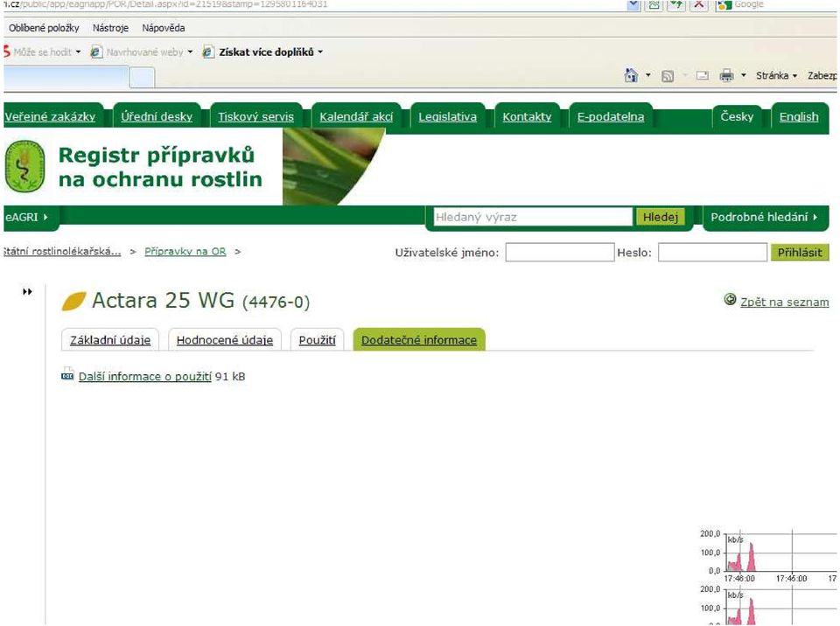The height and width of the screenshot is (626, 840).
Task: Click the Hledej search button
Action: click(661, 218)
